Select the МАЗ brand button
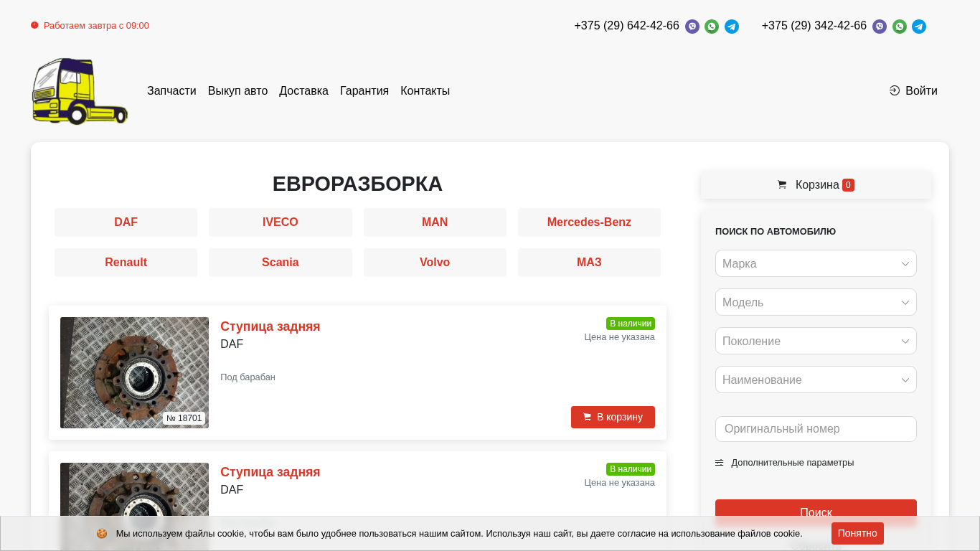 (589, 263)
